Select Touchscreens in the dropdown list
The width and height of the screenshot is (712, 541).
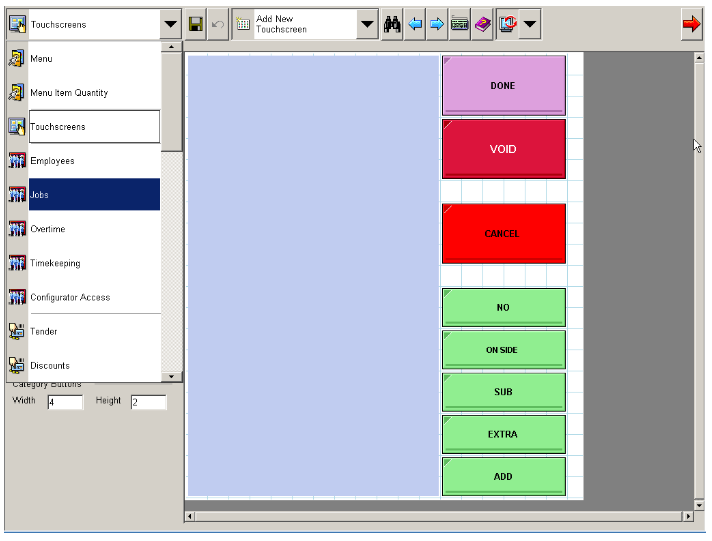click(x=94, y=127)
